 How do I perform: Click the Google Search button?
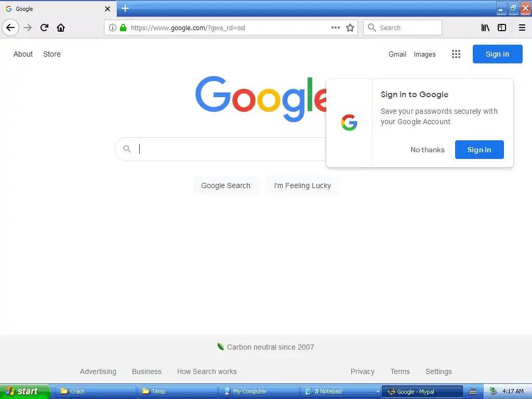click(225, 185)
